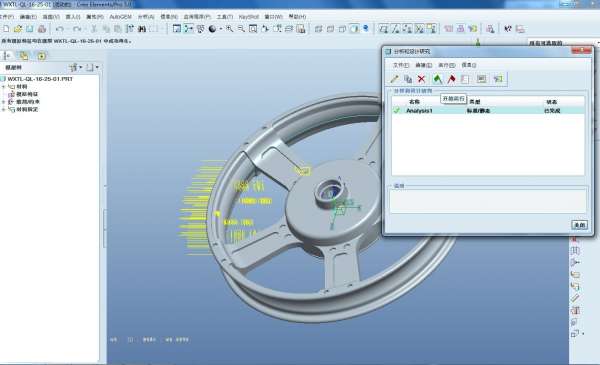Click the open folder icon in the toolbar

pyautogui.click(x=18, y=29)
